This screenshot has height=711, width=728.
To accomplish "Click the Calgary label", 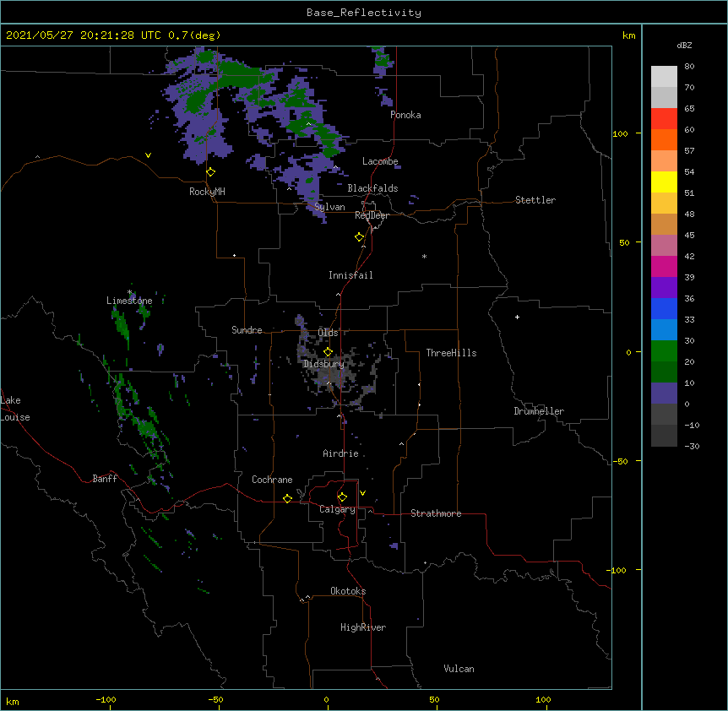I will pos(337,509).
